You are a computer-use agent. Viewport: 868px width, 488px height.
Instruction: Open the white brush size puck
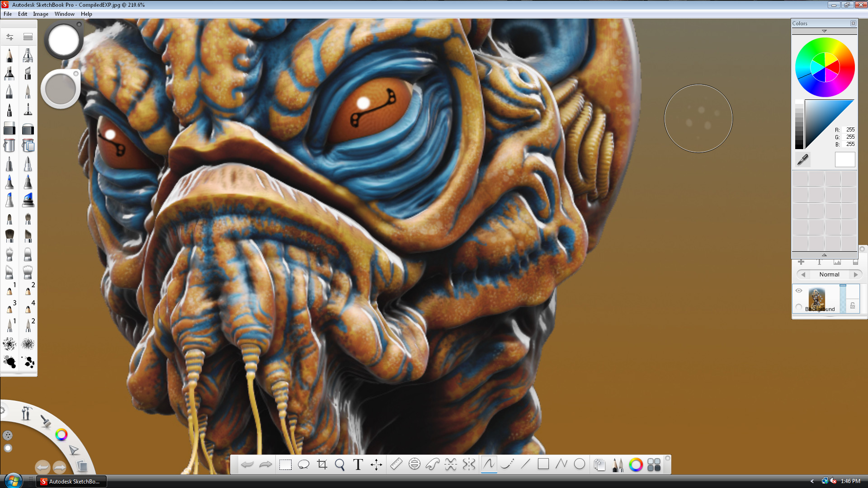coord(63,41)
